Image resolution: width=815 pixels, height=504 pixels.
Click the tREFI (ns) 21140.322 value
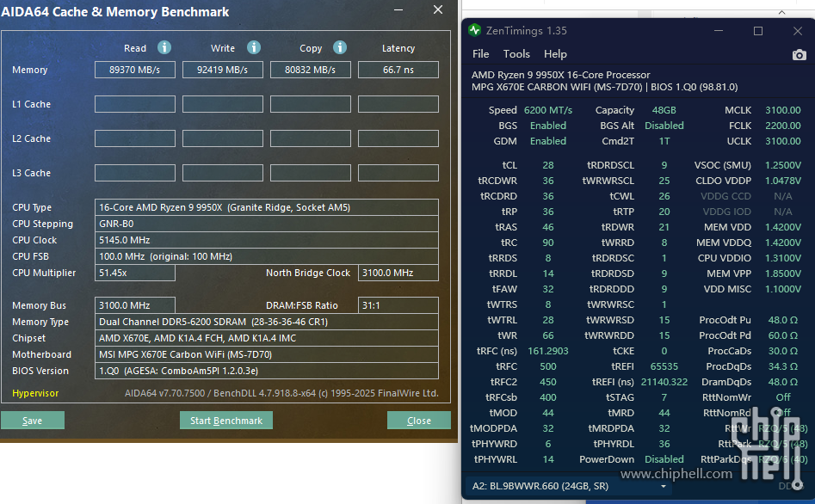coord(664,382)
